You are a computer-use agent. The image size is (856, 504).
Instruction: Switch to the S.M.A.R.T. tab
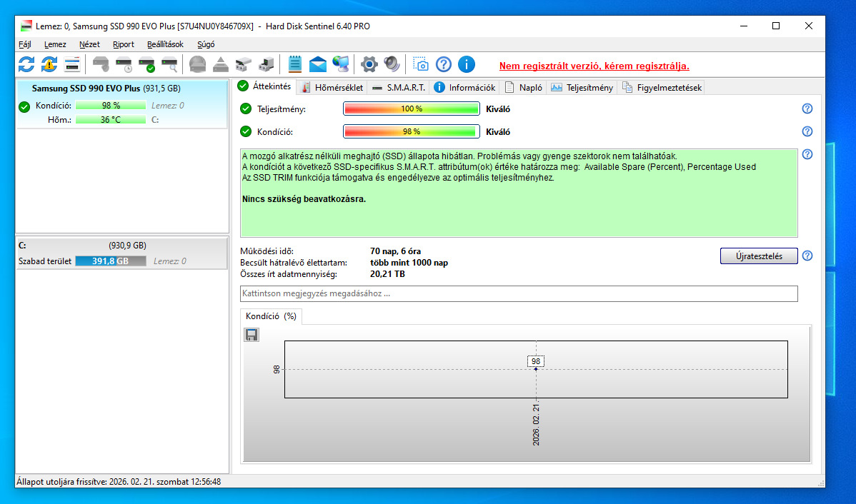coord(399,87)
